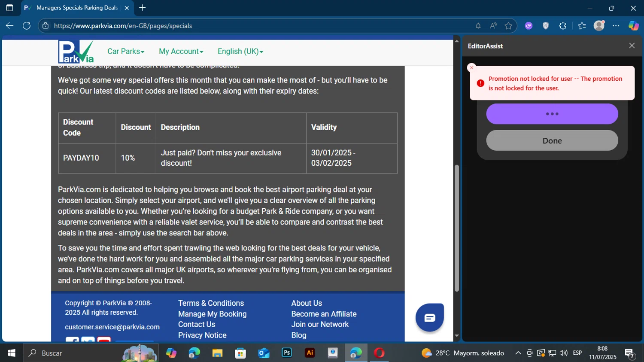Open the live chat bubble button
Viewport: 644px width, 362px height.
point(429,317)
